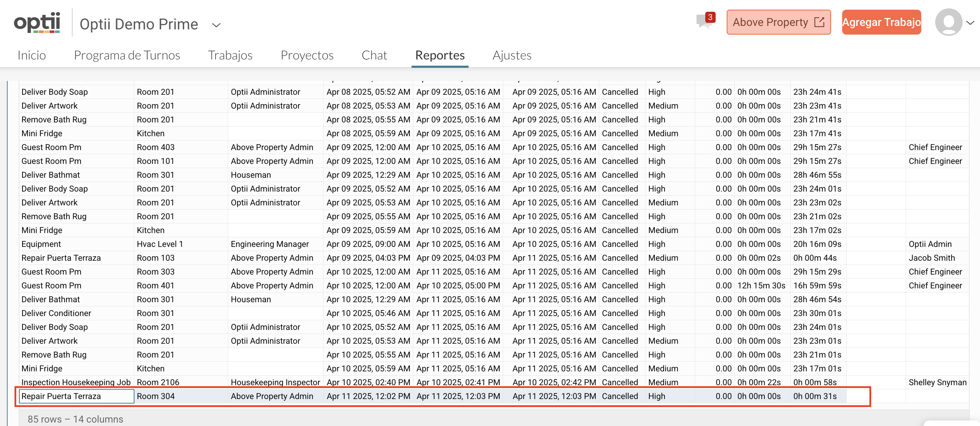Open the Proyectos tab
This screenshot has width=980, height=426.
click(307, 55)
